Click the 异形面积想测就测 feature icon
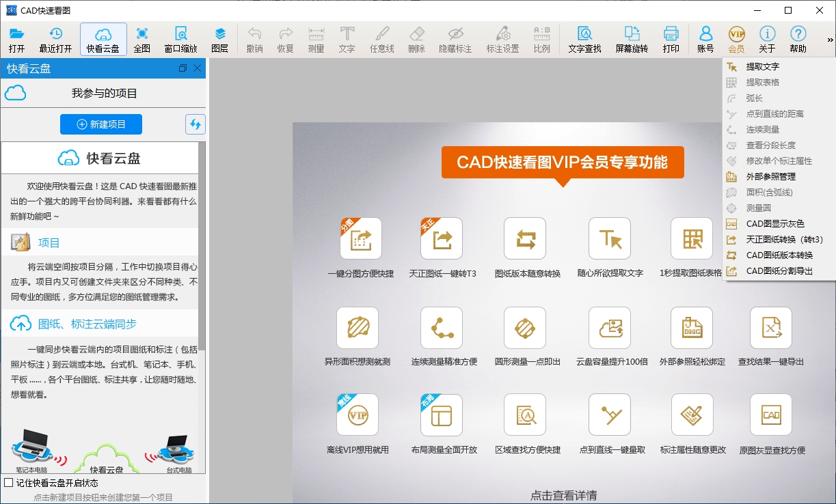 (x=358, y=328)
